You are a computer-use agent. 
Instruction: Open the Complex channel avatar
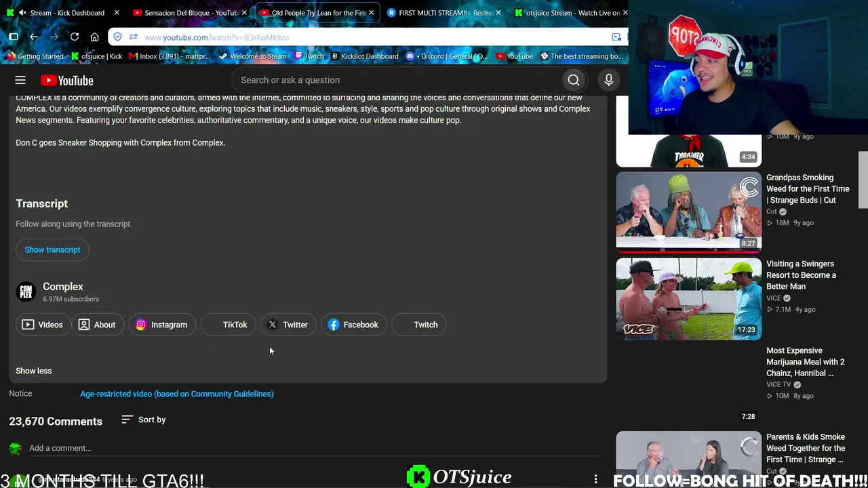26,291
